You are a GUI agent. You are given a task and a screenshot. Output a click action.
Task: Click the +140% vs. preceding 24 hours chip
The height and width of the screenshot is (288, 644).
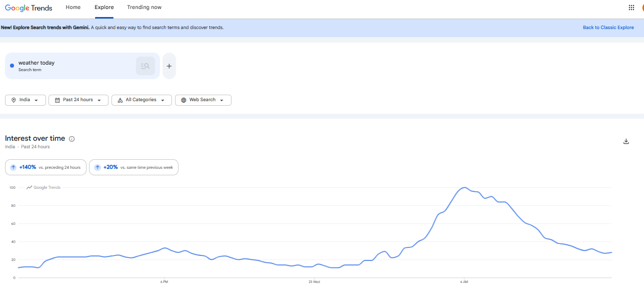pos(45,167)
